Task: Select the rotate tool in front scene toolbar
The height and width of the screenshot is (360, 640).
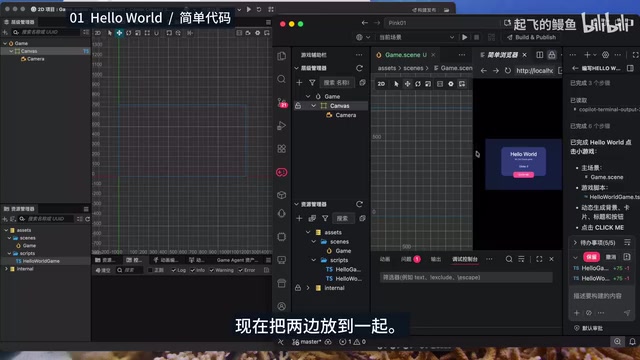Action: click(418, 84)
